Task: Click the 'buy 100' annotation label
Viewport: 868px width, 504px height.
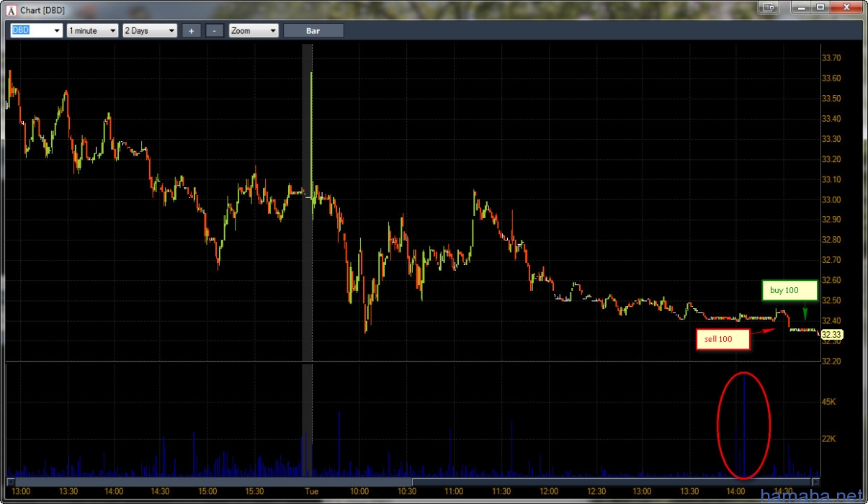Action: click(789, 290)
